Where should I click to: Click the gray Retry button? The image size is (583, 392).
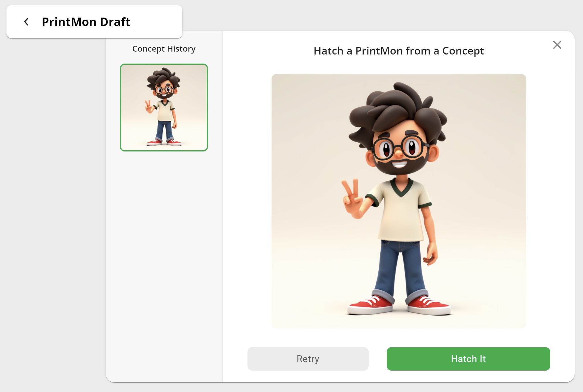click(x=308, y=359)
